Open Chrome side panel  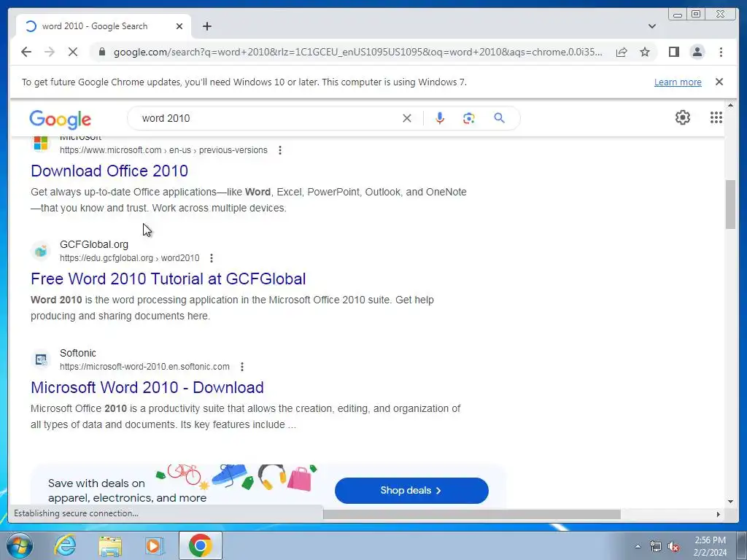coord(673,52)
